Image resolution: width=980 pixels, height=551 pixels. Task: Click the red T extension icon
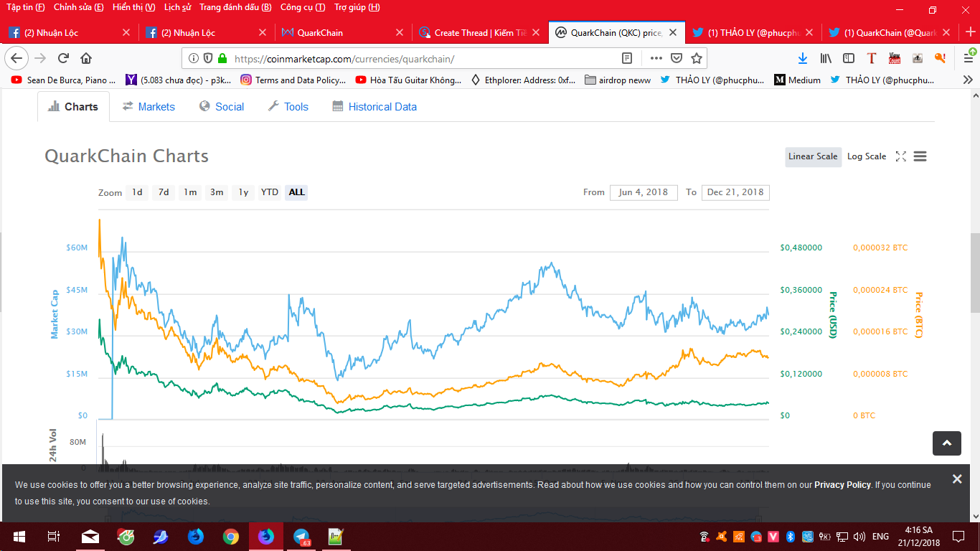click(872, 58)
